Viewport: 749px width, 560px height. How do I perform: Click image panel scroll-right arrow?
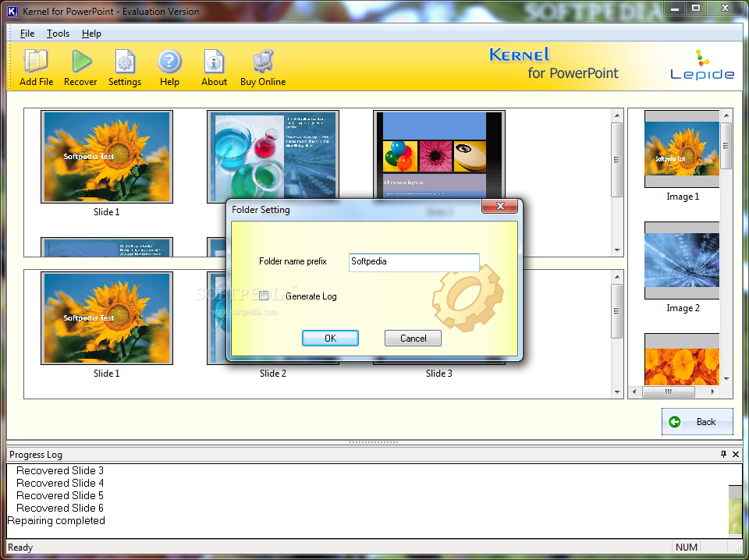[712, 392]
